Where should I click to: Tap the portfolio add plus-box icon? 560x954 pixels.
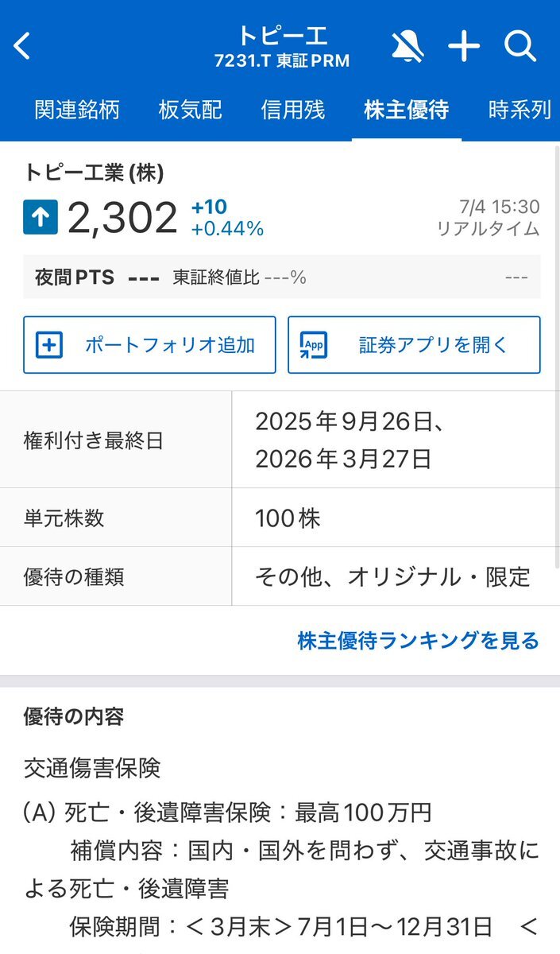coord(50,345)
